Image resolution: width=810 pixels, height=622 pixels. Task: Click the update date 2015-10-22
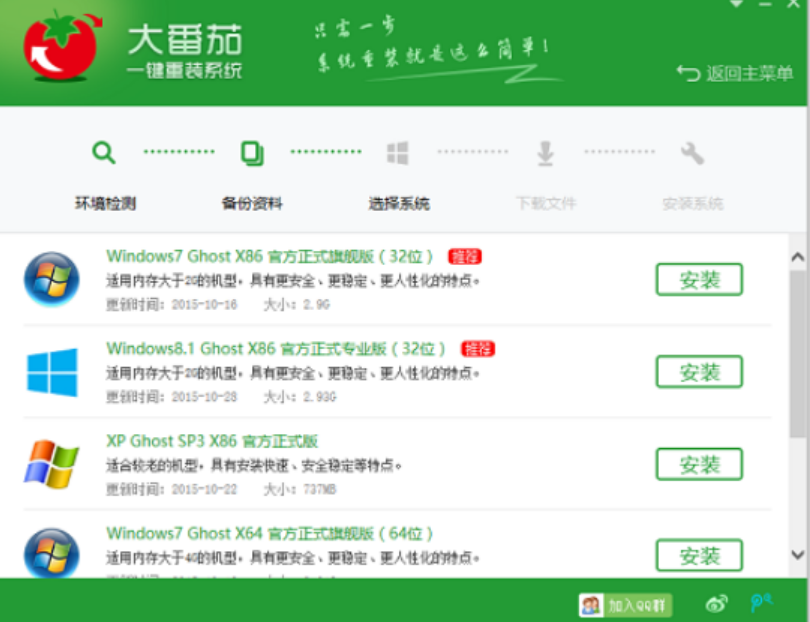[205, 489]
